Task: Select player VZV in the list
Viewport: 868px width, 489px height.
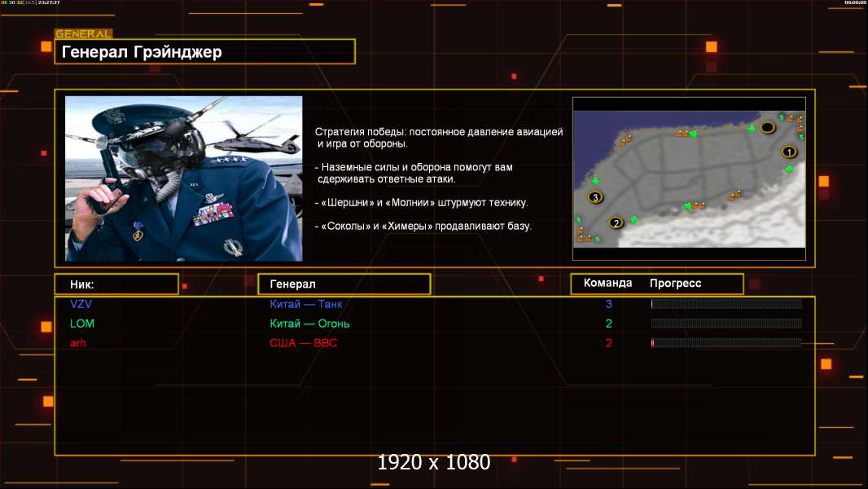Action: (81, 304)
